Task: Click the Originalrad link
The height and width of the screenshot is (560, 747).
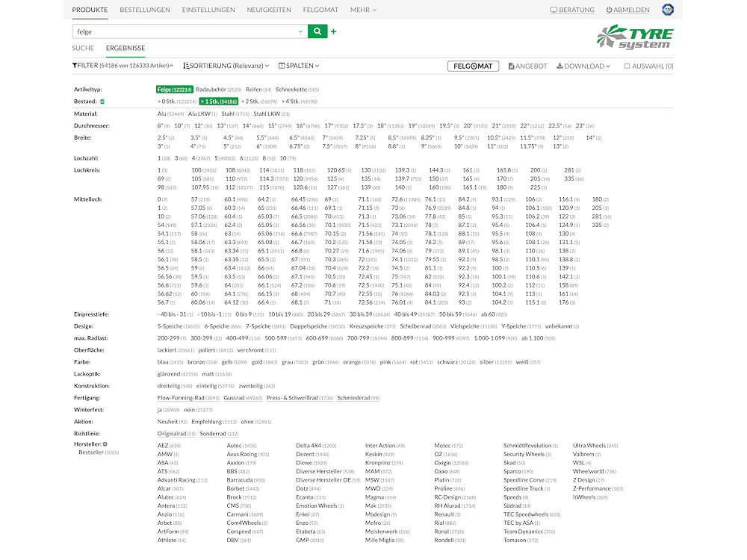Action: click(x=176, y=433)
